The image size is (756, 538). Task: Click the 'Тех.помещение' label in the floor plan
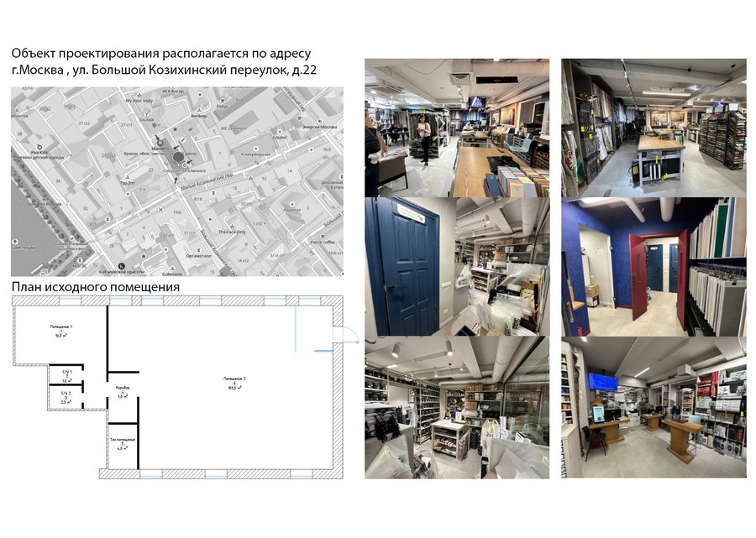(x=123, y=440)
